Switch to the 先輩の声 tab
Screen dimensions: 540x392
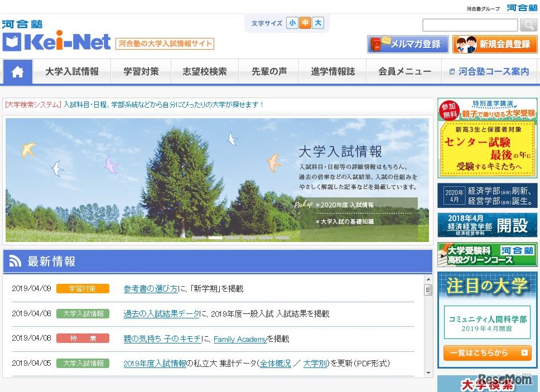(269, 71)
